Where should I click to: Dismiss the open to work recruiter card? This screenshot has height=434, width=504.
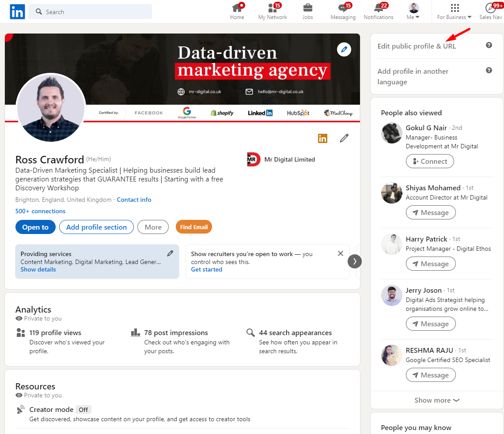click(x=340, y=253)
